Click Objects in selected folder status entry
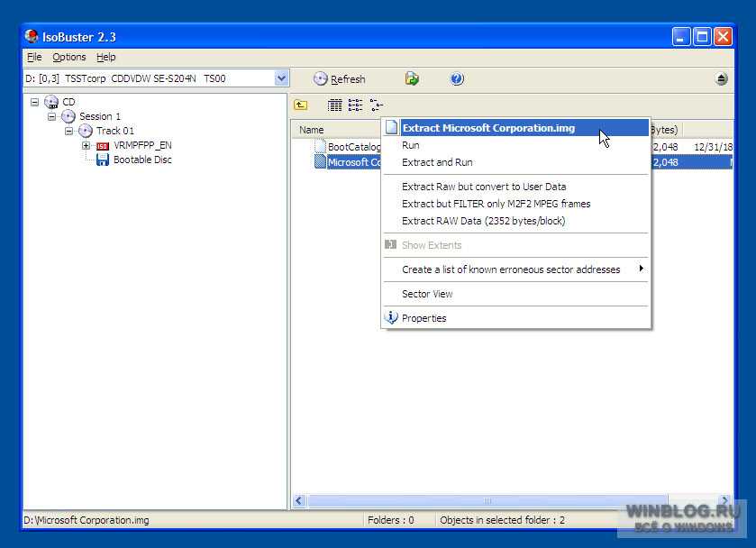Image resolution: width=756 pixels, height=548 pixels. 502,520
